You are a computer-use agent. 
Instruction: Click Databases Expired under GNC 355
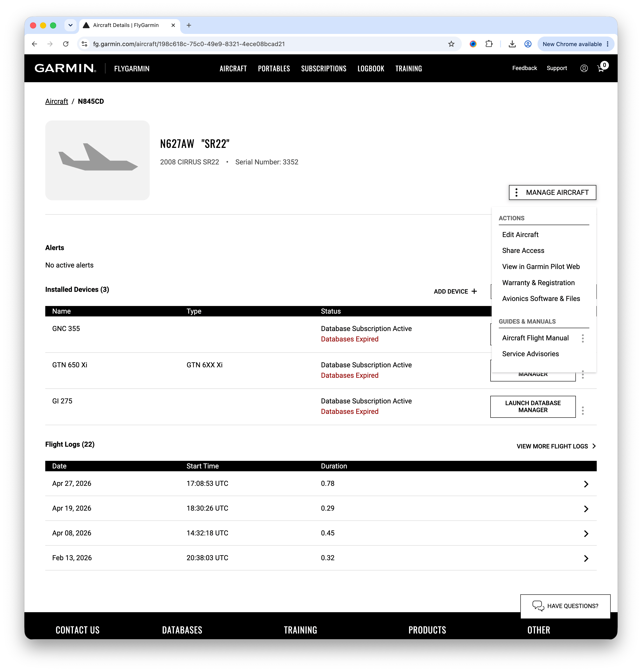tap(350, 339)
